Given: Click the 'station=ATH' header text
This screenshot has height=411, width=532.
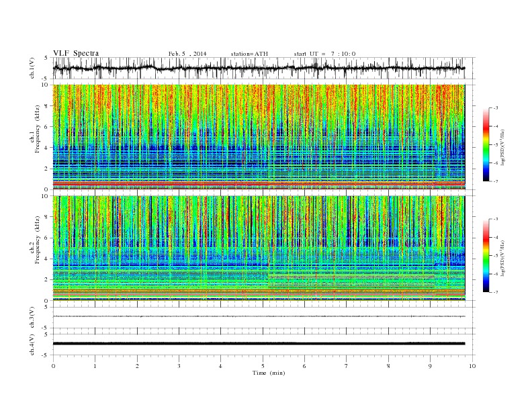Looking at the screenshot, I should coord(249,54).
